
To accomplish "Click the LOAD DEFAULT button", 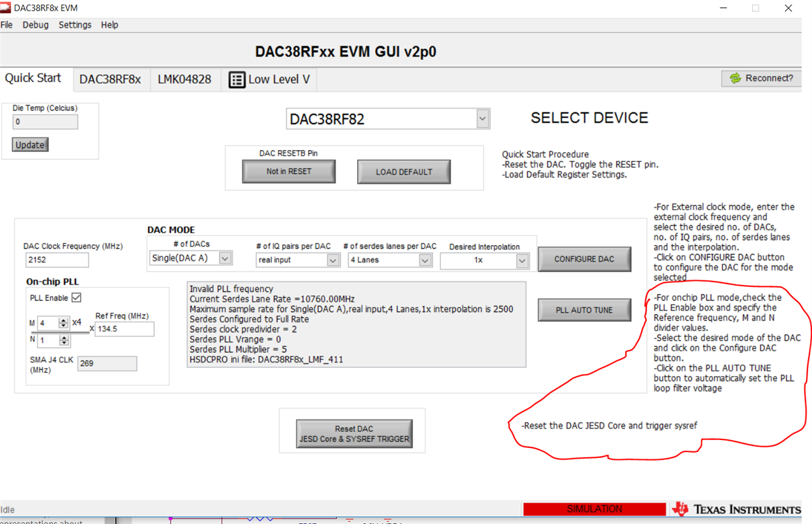I will click(404, 172).
